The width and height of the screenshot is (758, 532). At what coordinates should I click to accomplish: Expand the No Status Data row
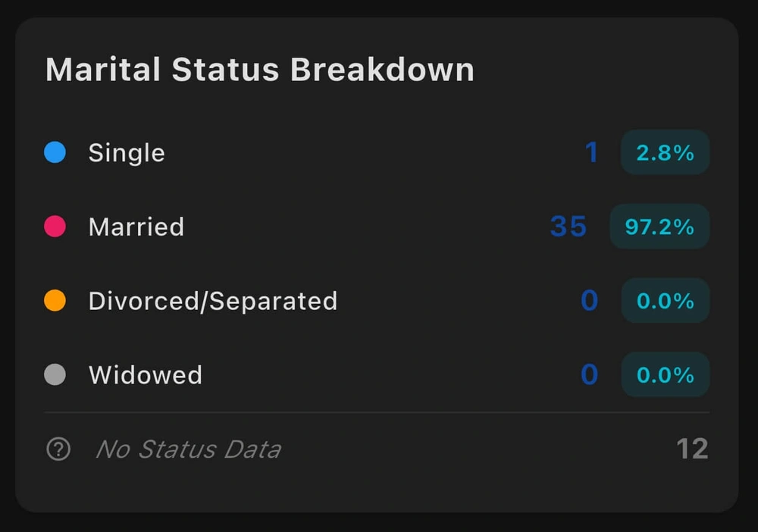[x=188, y=449]
